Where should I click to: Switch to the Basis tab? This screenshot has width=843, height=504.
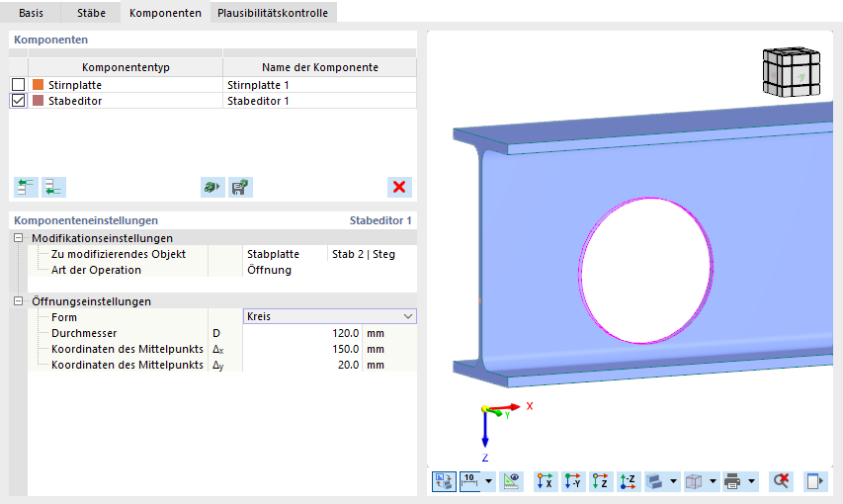pyautogui.click(x=31, y=13)
